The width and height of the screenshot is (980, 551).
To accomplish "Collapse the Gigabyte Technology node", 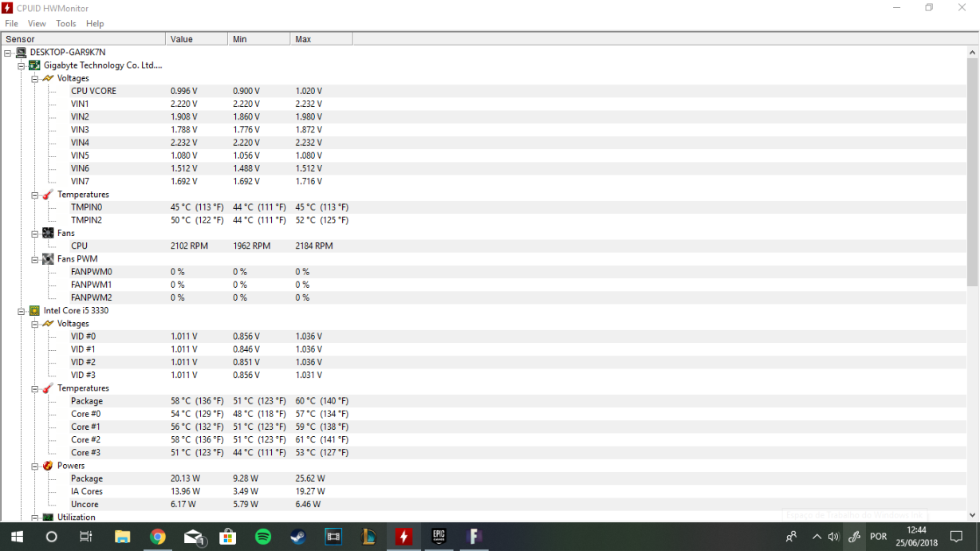I will pyautogui.click(x=22, y=65).
